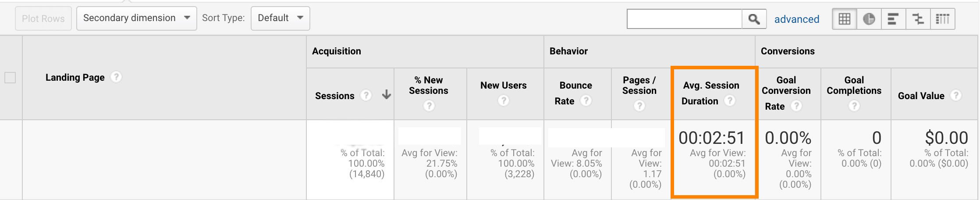Image resolution: width=980 pixels, height=200 pixels.
Task: Sort by Pages / Session column
Action: click(x=639, y=86)
